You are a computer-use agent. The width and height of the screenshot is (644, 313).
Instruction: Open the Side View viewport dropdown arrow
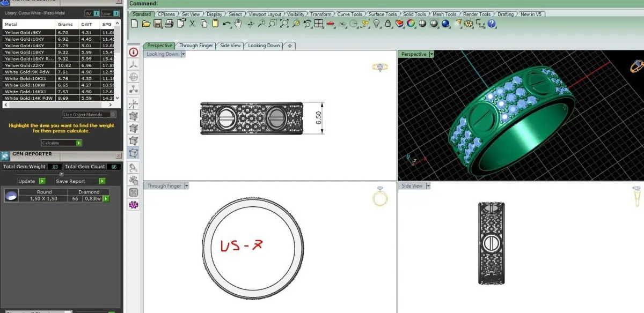point(428,185)
